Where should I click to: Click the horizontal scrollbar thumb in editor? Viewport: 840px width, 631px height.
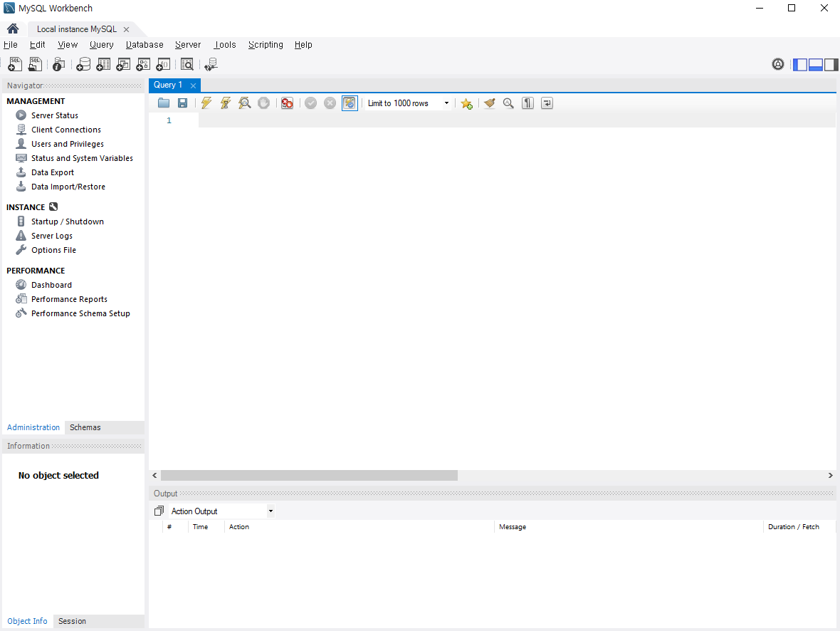(x=309, y=476)
